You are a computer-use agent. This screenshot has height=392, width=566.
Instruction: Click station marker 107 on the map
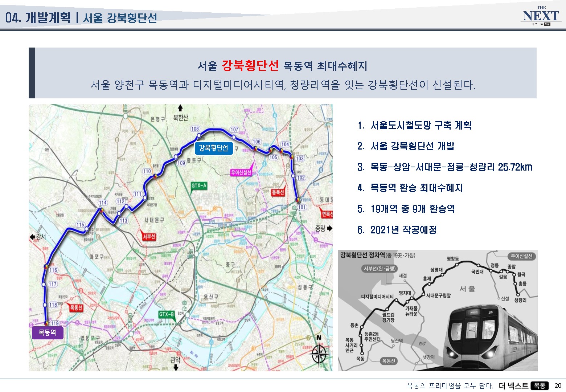pyautogui.click(x=234, y=130)
